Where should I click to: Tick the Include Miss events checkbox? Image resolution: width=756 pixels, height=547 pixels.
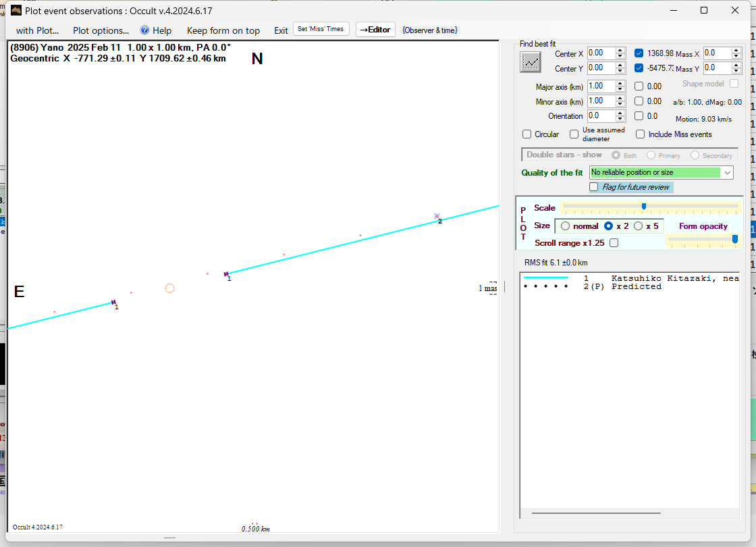coord(640,134)
